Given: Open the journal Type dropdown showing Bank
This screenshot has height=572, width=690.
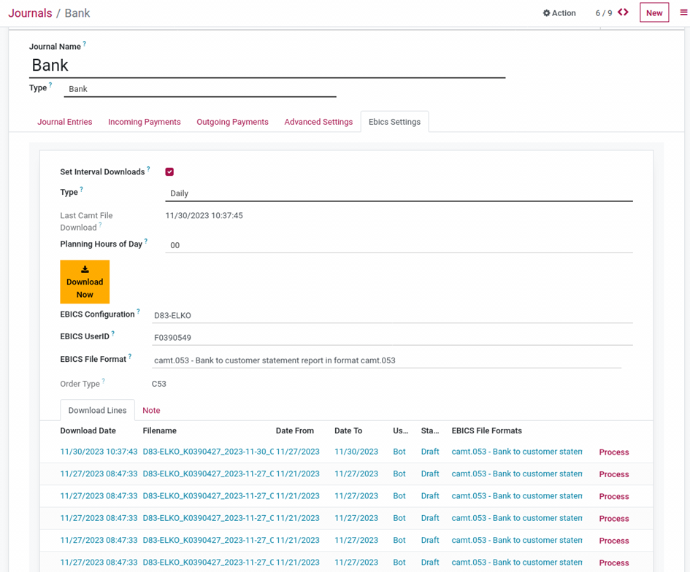Looking at the screenshot, I should coord(200,89).
